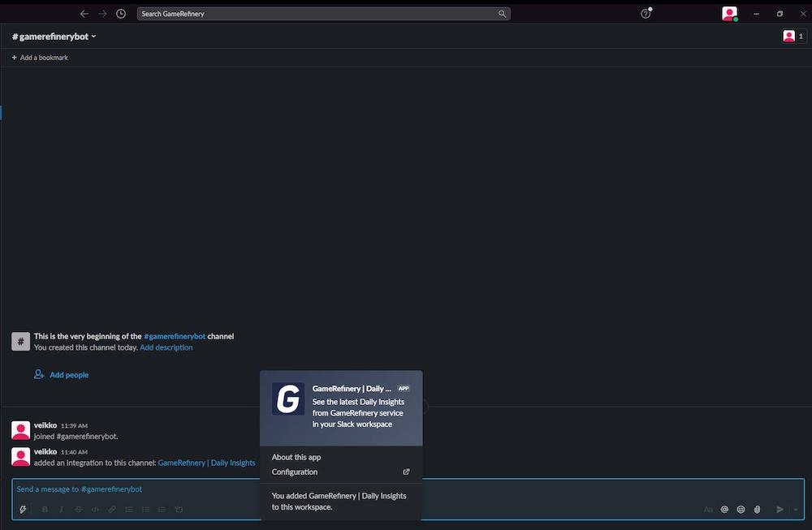Go back with the left arrow
This screenshot has width=812, height=530.
click(84, 14)
